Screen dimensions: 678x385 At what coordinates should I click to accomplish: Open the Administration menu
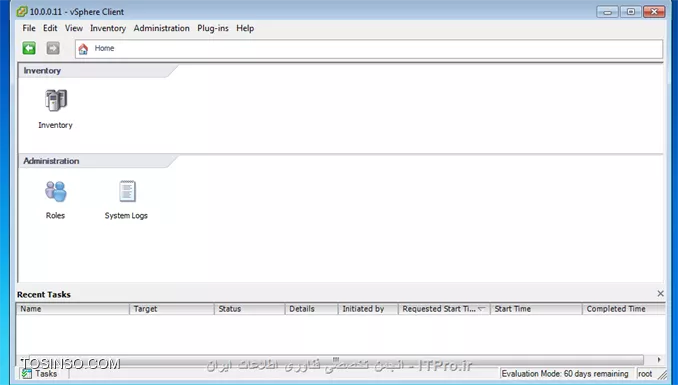pyautogui.click(x=161, y=28)
